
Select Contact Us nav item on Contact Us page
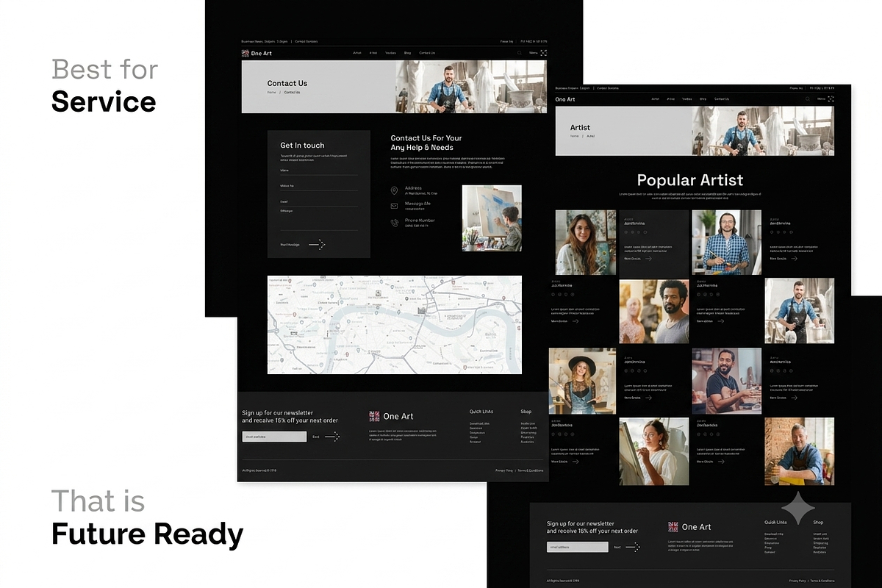tap(427, 53)
